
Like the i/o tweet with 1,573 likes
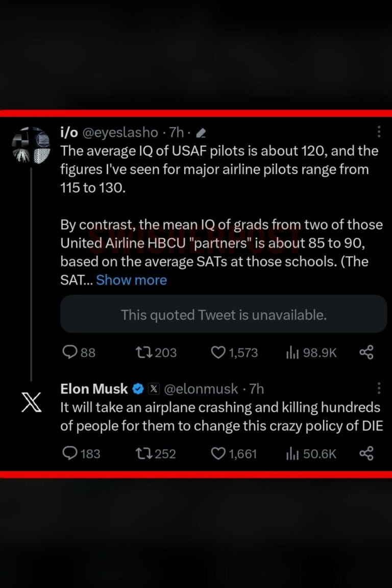218,352
